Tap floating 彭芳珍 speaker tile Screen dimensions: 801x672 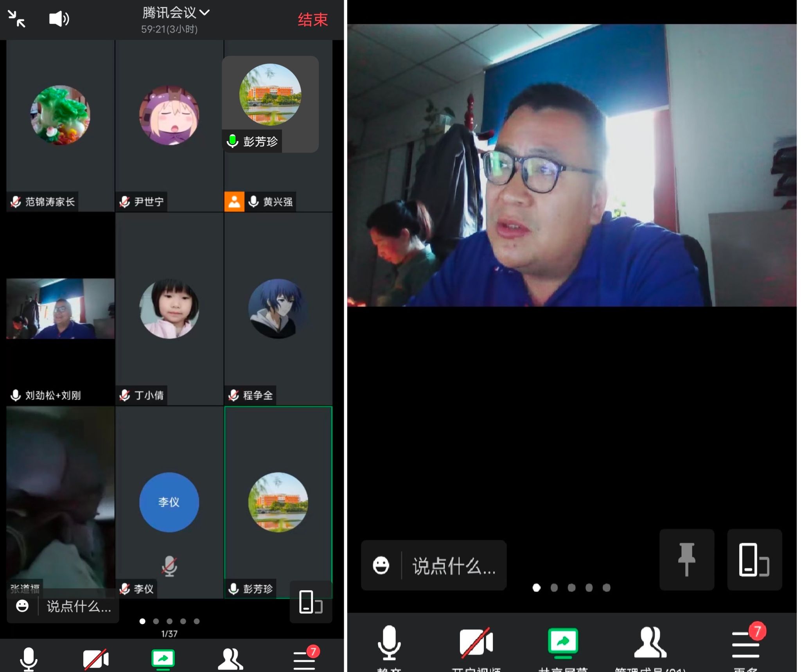[270, 104]
